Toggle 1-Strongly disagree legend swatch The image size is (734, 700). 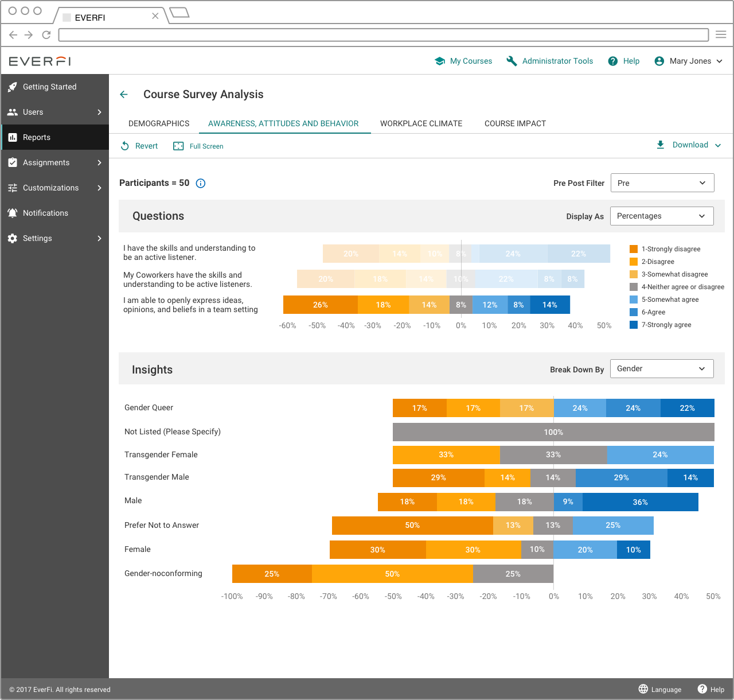click(634, 249)
